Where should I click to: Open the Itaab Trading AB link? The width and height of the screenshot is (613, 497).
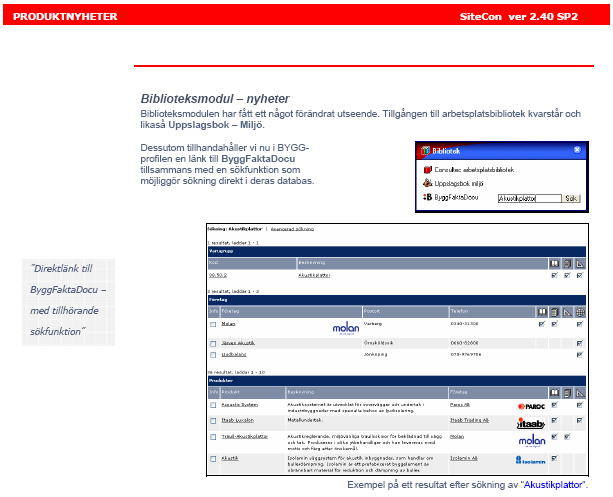[x=469, y=420]
